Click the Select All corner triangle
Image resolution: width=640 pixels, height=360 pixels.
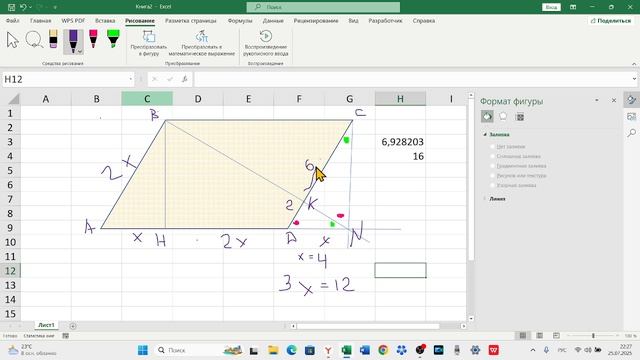pyautogui.click(x=13, y=99)
